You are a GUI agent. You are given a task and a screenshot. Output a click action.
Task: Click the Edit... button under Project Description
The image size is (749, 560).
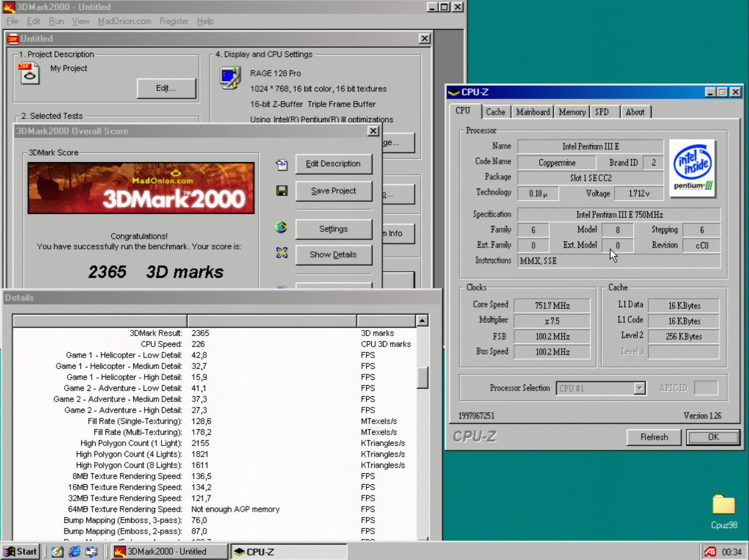(167, 88)
